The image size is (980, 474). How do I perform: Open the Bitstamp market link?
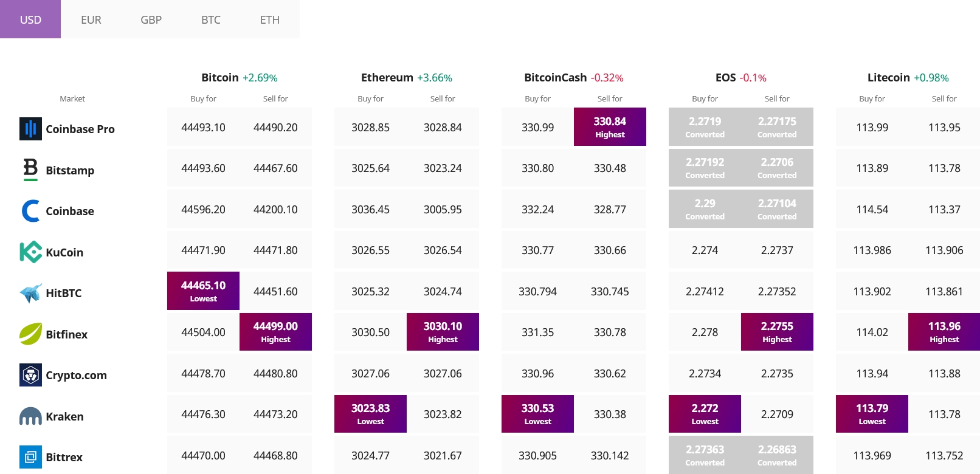click(x=70, y=170)
